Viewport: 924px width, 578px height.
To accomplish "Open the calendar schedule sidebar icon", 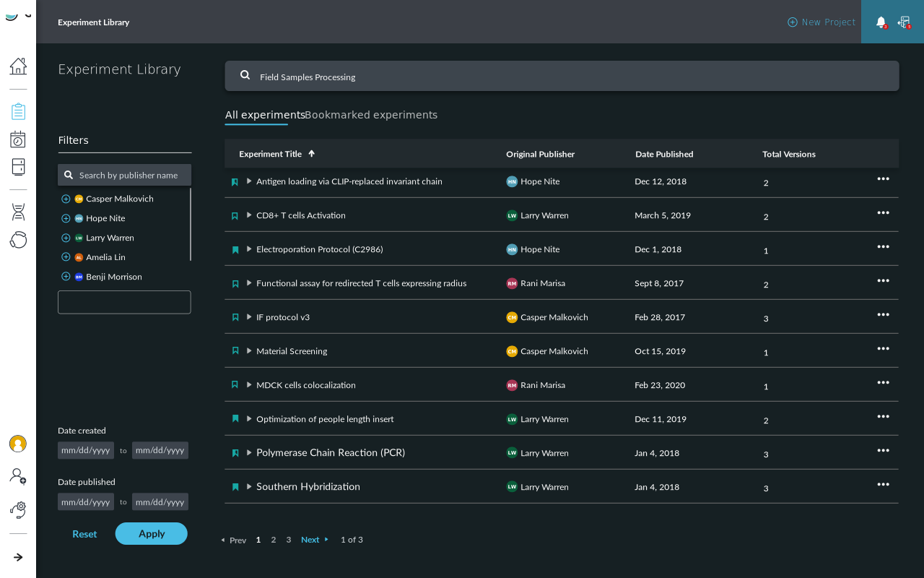I will [18, 139].
